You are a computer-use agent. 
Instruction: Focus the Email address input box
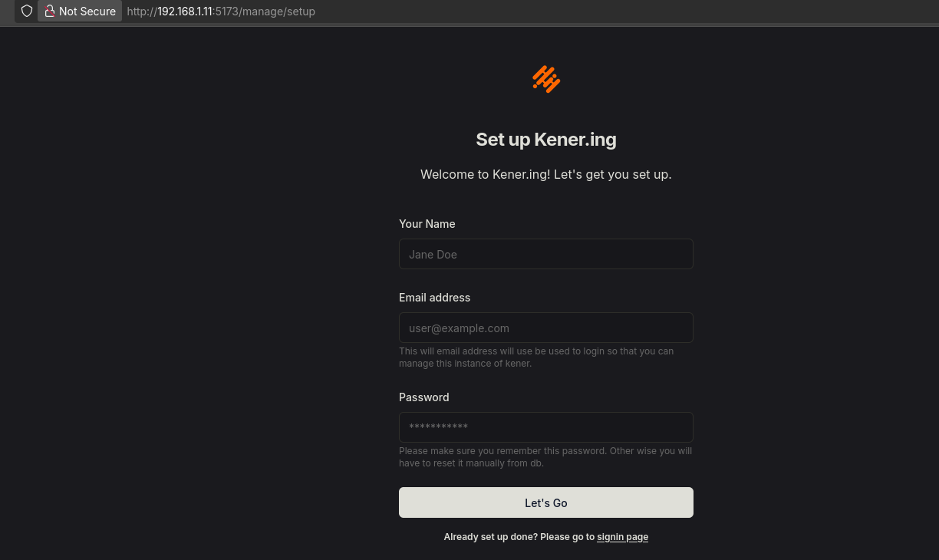(546, 328)
